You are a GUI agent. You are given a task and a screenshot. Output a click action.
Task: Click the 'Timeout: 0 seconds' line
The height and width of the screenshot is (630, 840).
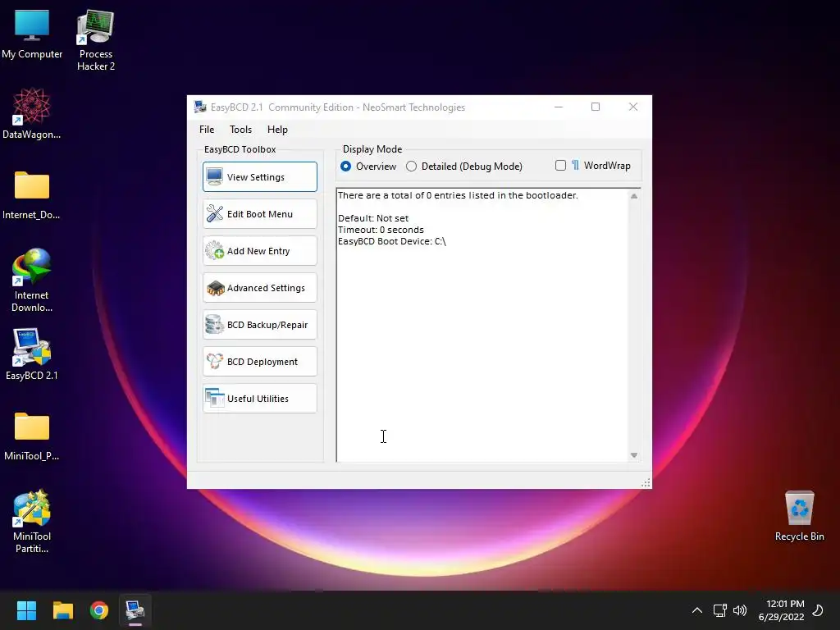[381, 230]
